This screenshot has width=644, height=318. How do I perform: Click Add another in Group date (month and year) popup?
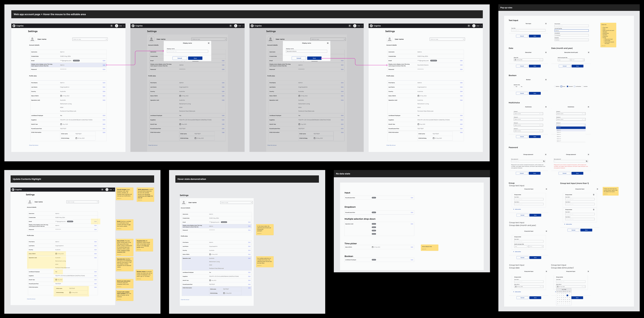(x=517, y=252)
